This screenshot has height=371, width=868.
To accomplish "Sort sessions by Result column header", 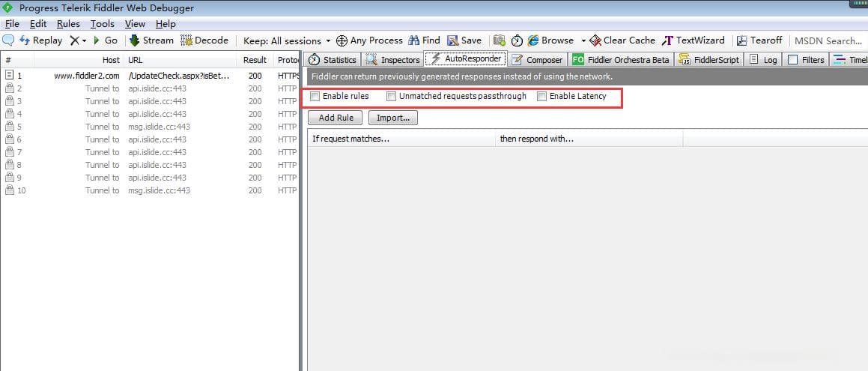I will pyautogui.click(x=255, y=60).
